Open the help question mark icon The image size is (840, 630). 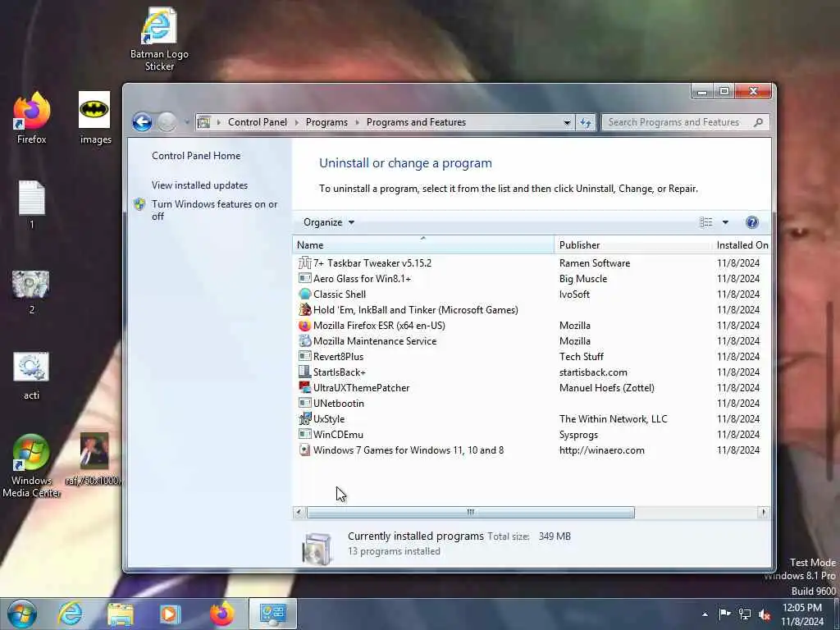click(x=751, y=222)
